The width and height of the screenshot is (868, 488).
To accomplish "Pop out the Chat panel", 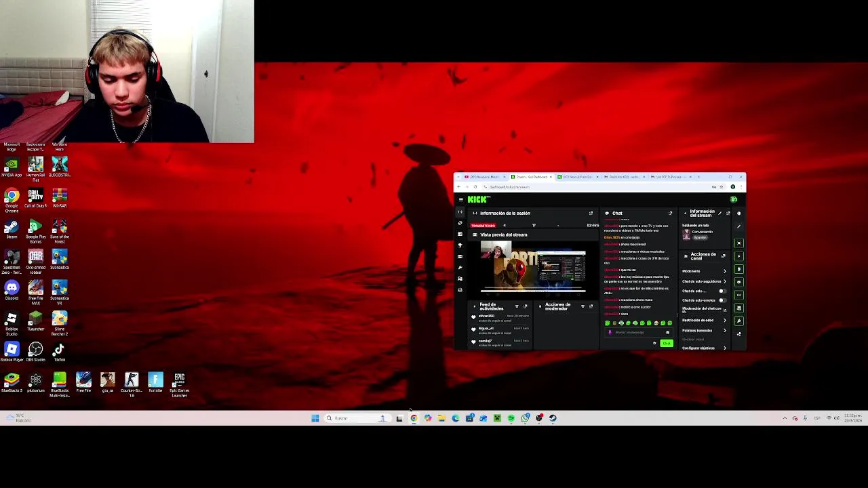I will point(670,213).
